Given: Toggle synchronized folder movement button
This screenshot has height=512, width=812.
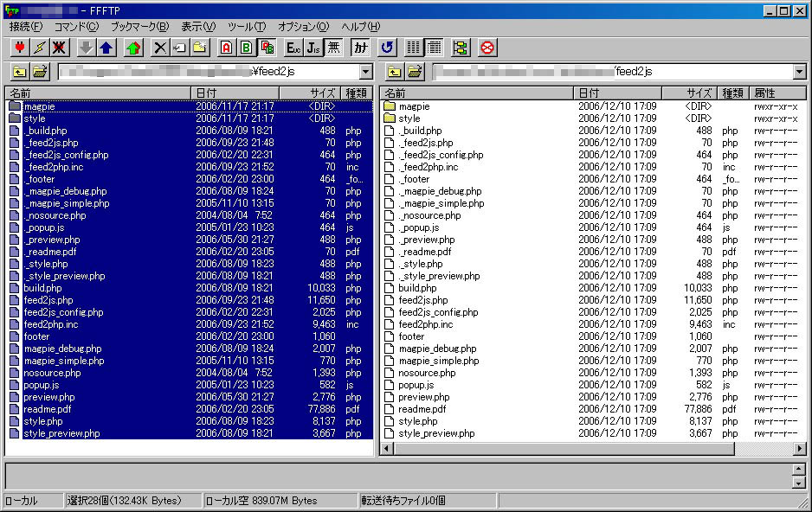Looking at the screenshot, I should point(461,48).
